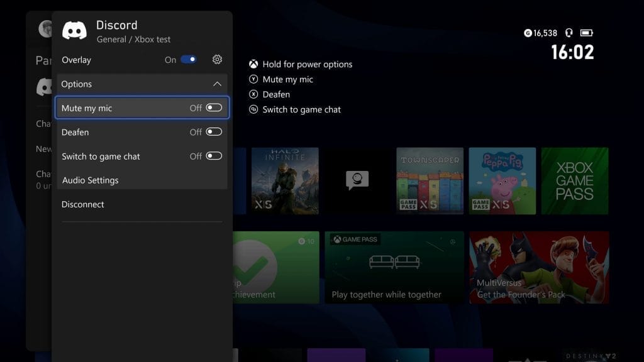This screenshot has width=644, height=362.
Task: Click the Y button Mute my mic hint
Action: 253,79
